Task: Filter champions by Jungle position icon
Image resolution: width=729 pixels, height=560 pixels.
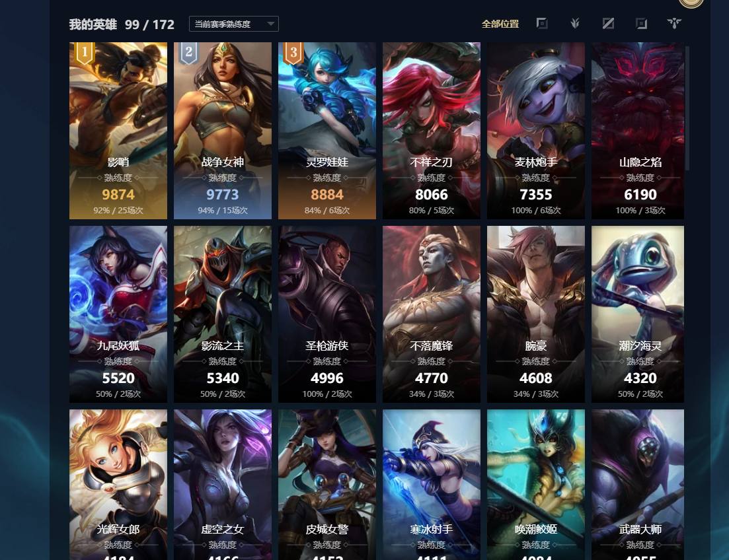Action: pyautogui.click(x=575, y=23)
